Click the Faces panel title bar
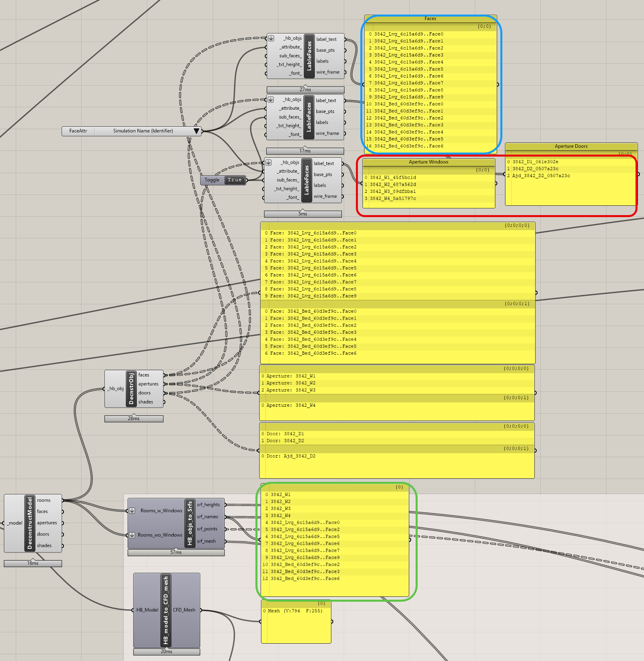 point(430,19)
